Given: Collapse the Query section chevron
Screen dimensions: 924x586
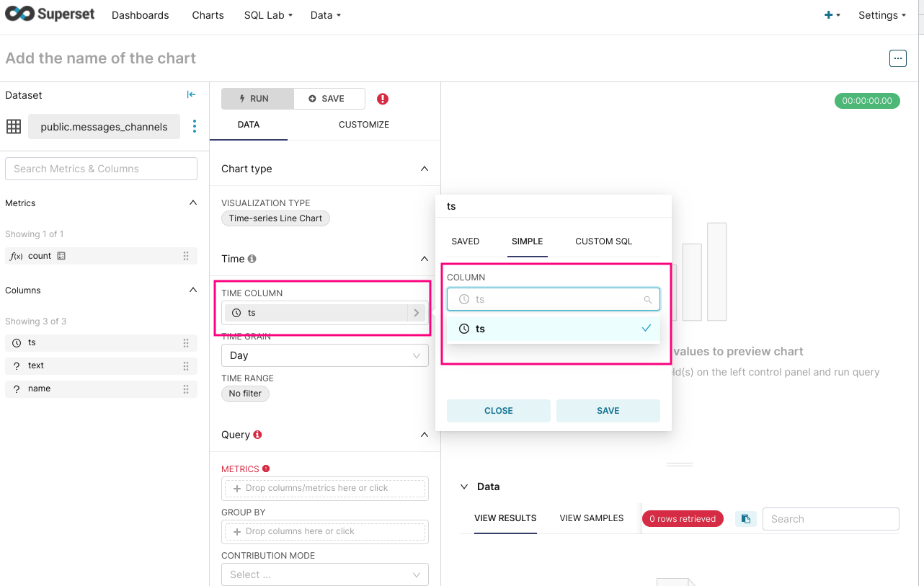Looking at the screenshot, I should (x=424, y=435).
